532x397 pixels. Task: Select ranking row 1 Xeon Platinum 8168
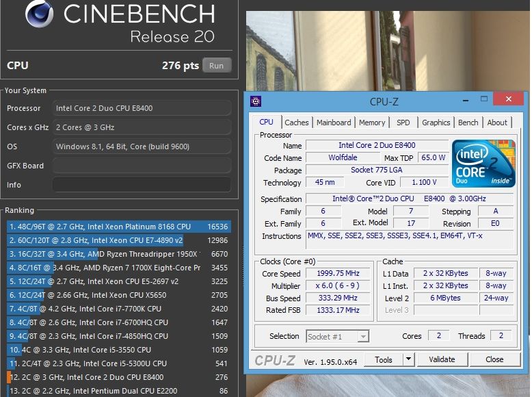(x=119, y=227)
